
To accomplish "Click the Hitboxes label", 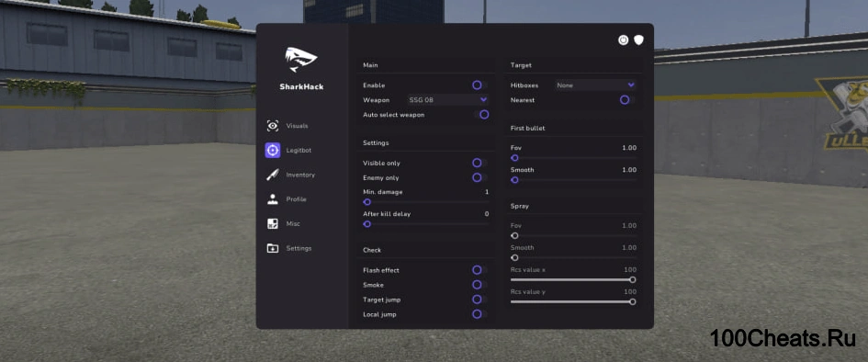I will (524, 85).
